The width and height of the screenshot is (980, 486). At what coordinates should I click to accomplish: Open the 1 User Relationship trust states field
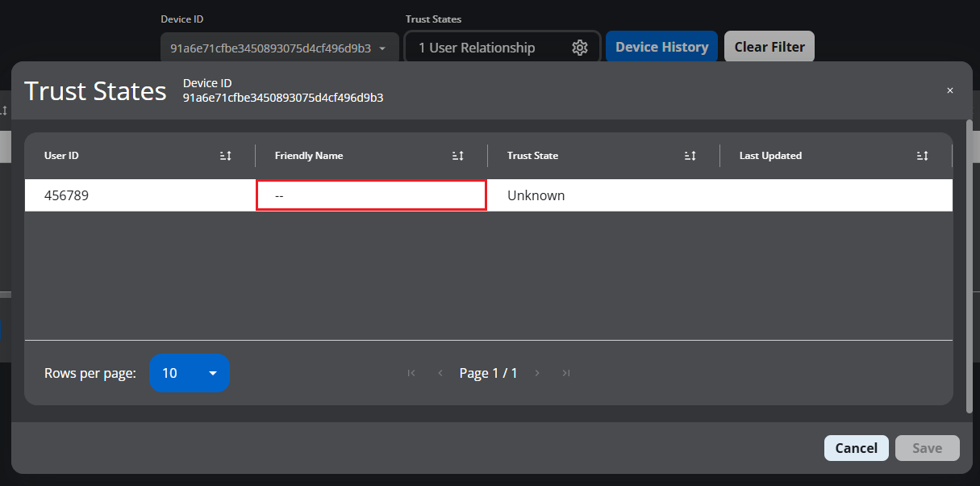tap(502, 48)
